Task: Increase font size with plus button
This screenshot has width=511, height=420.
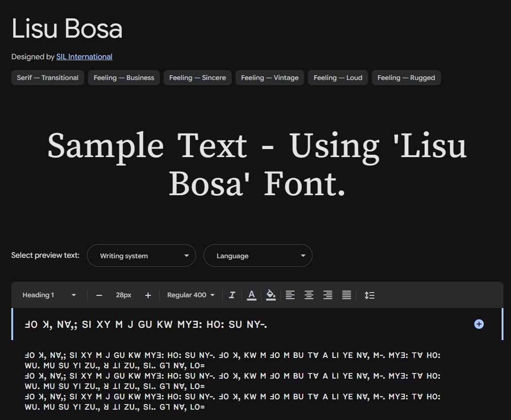Action: (148, 295)
